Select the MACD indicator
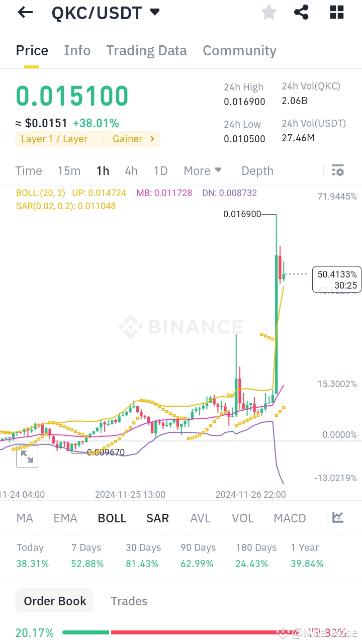The height and width of the screenshot is (644, 362). (x=290, y=517)
